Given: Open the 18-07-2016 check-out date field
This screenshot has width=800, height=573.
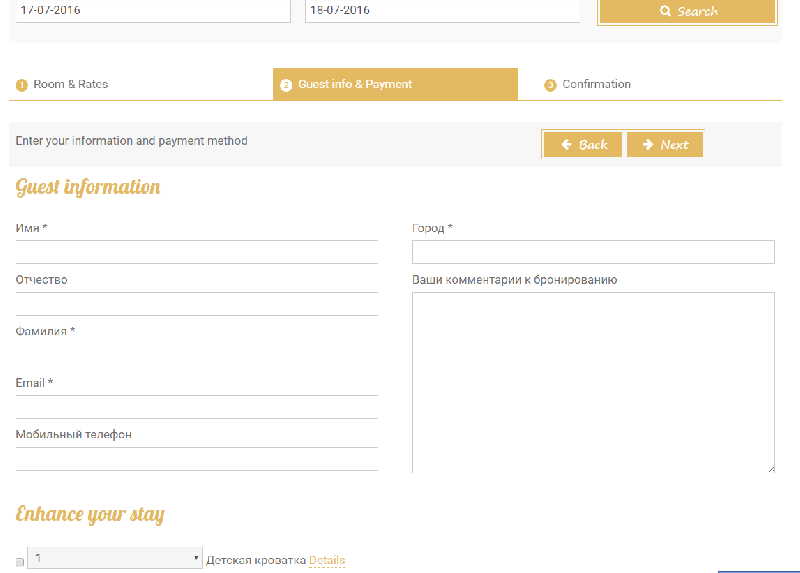Looking at the screenshot, I should 442,10.
